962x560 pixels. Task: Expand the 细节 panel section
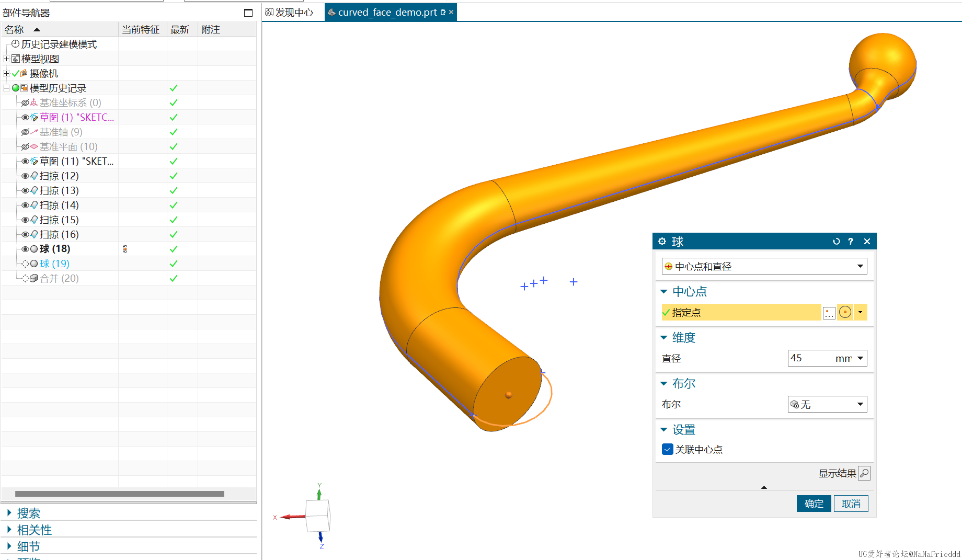click(9, 546)
